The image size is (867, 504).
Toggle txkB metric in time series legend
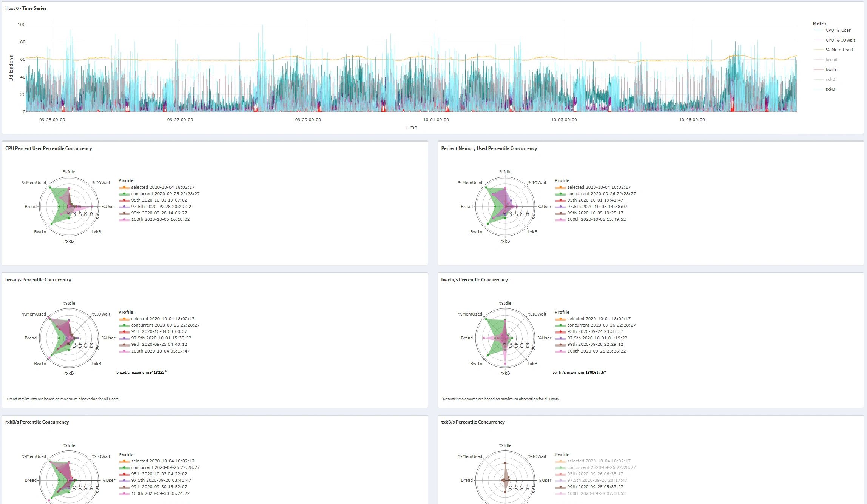click(x=824, y=89)
